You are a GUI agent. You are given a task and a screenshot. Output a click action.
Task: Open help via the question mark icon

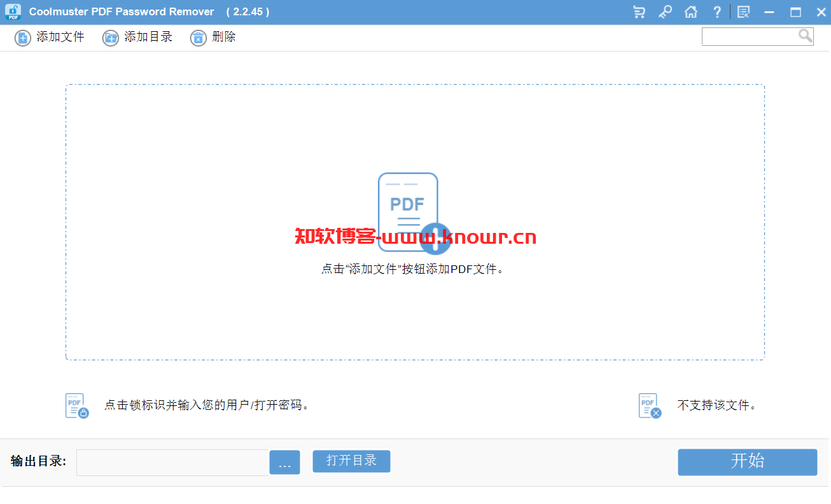(x=717, y=12)
